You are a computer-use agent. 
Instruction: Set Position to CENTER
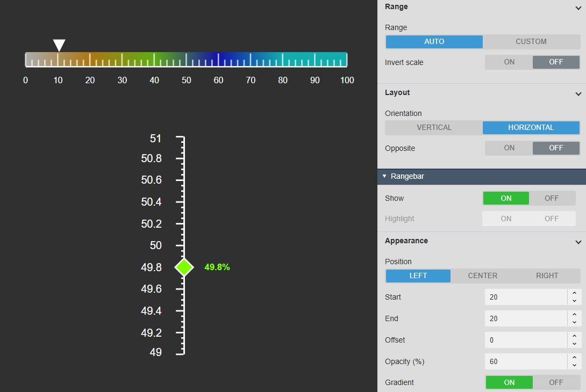click(482, 275)
